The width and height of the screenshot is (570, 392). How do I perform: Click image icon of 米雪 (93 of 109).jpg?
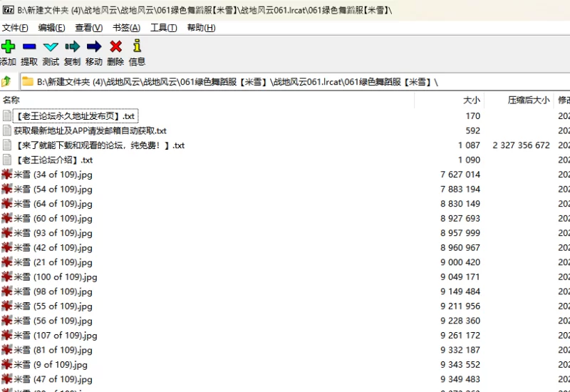[x=7, y=233]
